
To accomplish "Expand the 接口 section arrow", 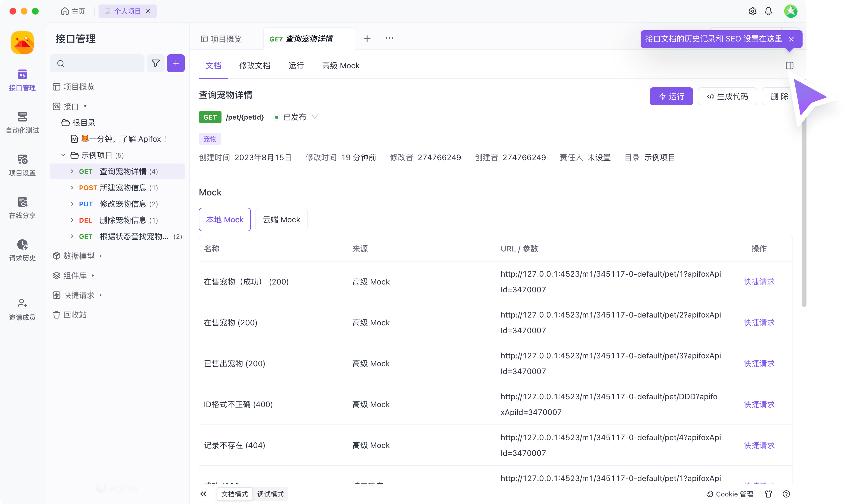I will tap(85, 106).
